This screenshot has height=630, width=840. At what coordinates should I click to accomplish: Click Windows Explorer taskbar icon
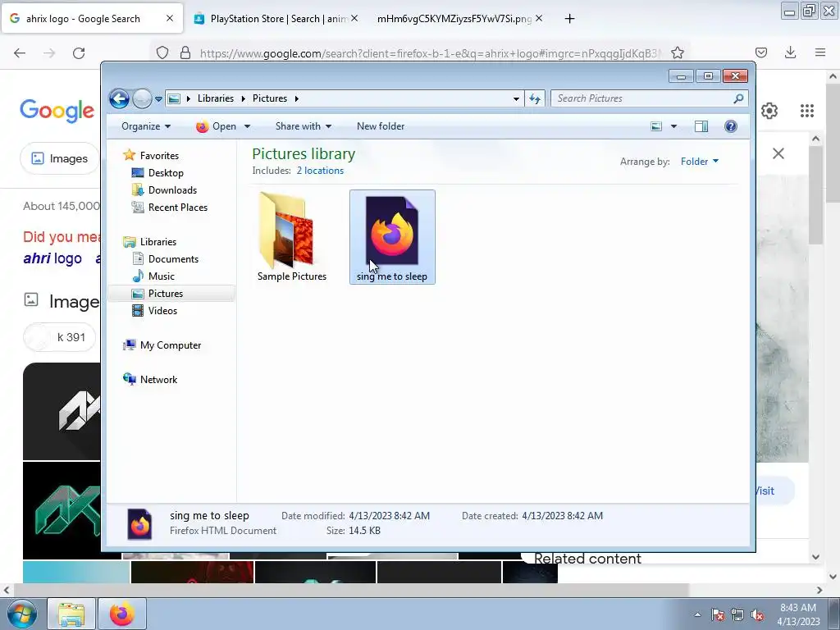[71, 614]
